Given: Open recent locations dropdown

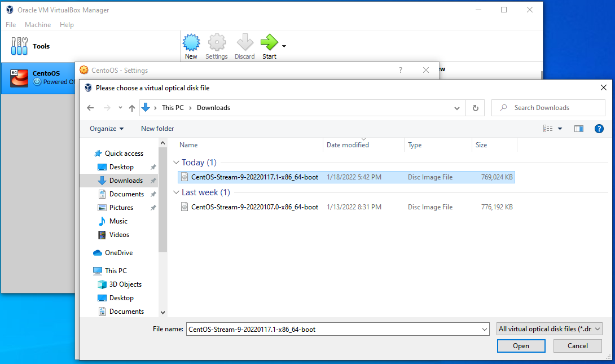Looking at the screenshot, I should coord(120,108).
